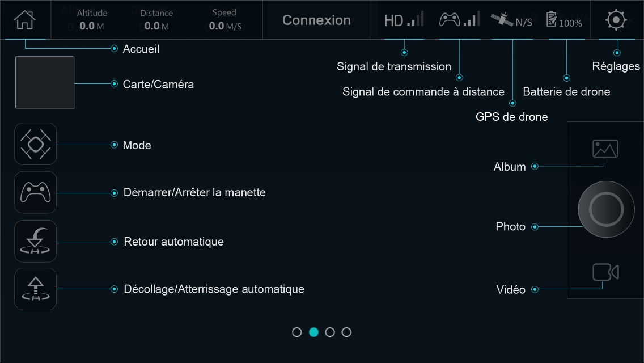Activate the automatic return-to-home icon
This screenshot has height=363, width=644.
coord(35,241)
